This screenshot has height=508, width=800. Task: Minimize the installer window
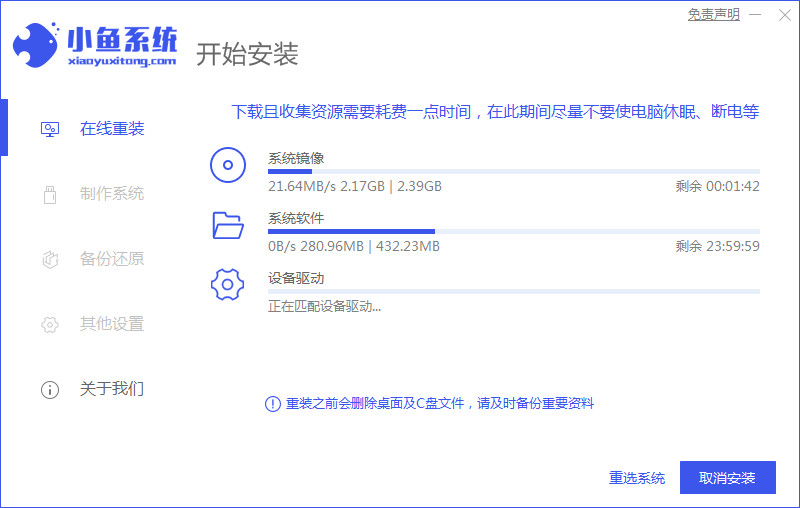pyautogui.click(x=757, y=14)
